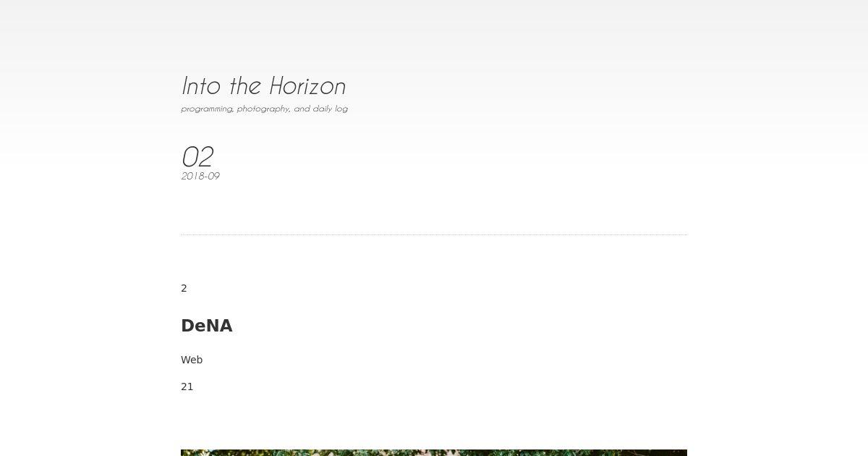Image resolution: width=868 pixels, height=456 pixels.
Task: Click the word the in blog title
Action: coord(245,85)
